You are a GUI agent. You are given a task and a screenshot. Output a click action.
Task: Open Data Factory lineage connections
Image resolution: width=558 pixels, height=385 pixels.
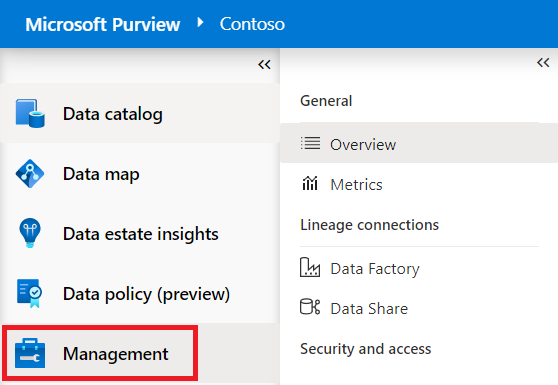point(419,268)
